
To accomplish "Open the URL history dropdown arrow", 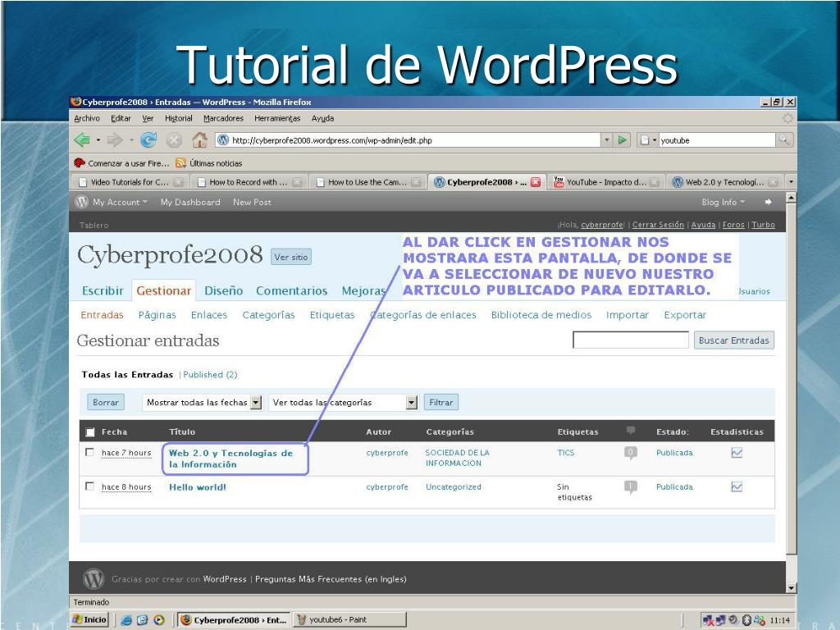I will point(606,139).
